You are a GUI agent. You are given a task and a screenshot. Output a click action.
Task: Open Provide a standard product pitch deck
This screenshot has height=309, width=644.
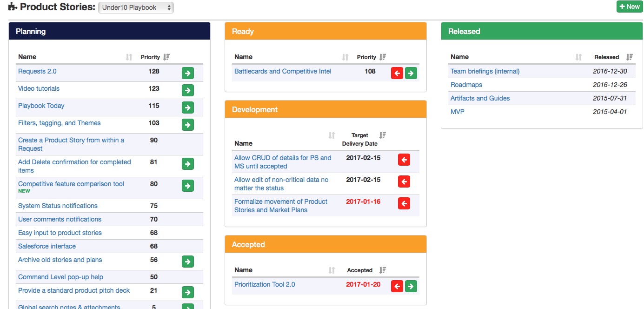coord(74,290)
